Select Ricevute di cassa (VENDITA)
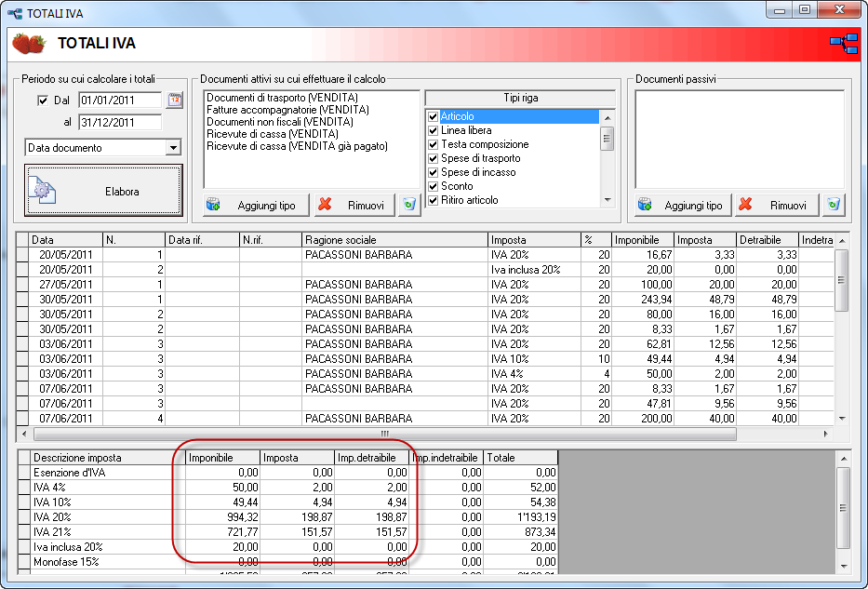Viewport: 868px width, 589px height. pos(273,134)
